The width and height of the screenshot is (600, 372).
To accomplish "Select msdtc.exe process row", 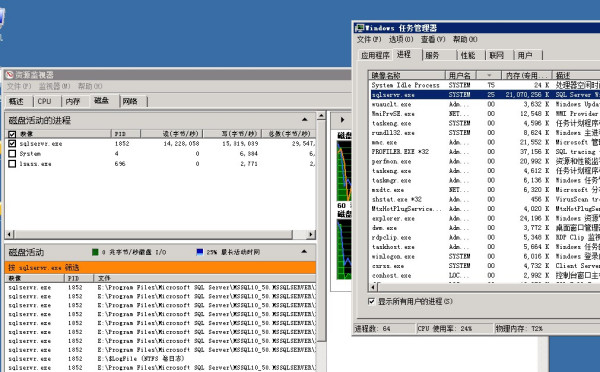I will tap(484, 190).
